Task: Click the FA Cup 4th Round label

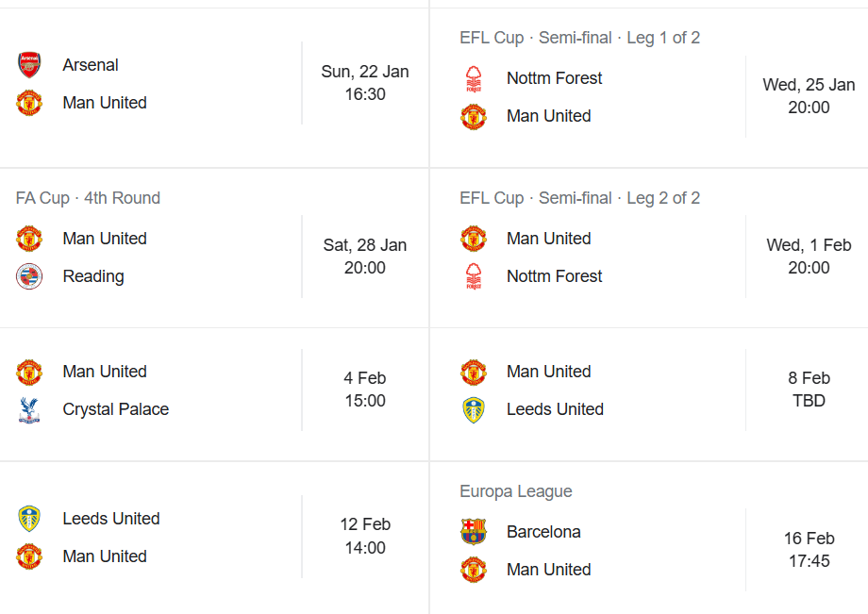Action: pyautogui.click(x=88, y=198)
